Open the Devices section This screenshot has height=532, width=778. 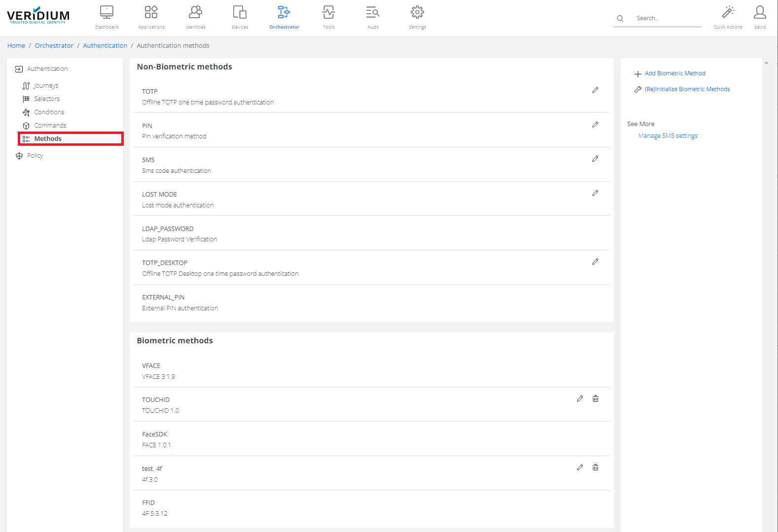pyautogui.click(x=240, y=17)
